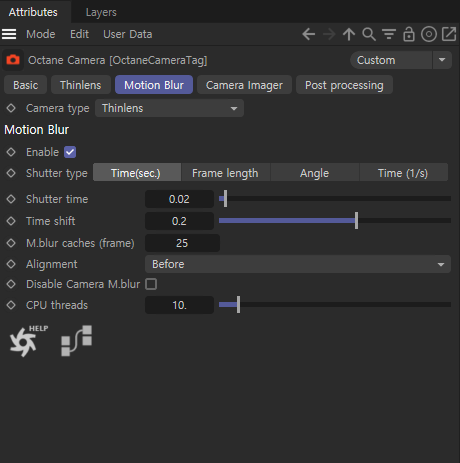Select Angle shutter type

coord(314,173)
